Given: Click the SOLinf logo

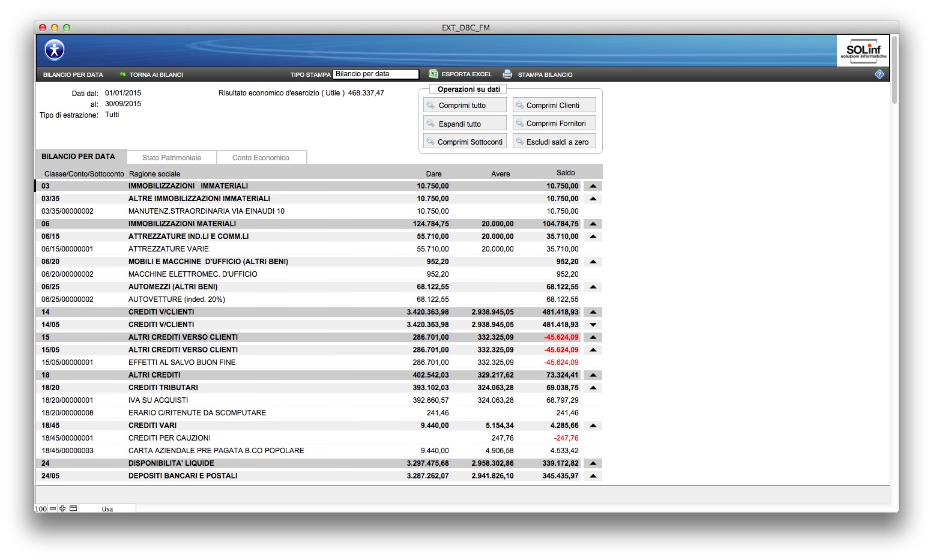Looking at the screenshot, I should pyautogui.click(x=863, y=50).
